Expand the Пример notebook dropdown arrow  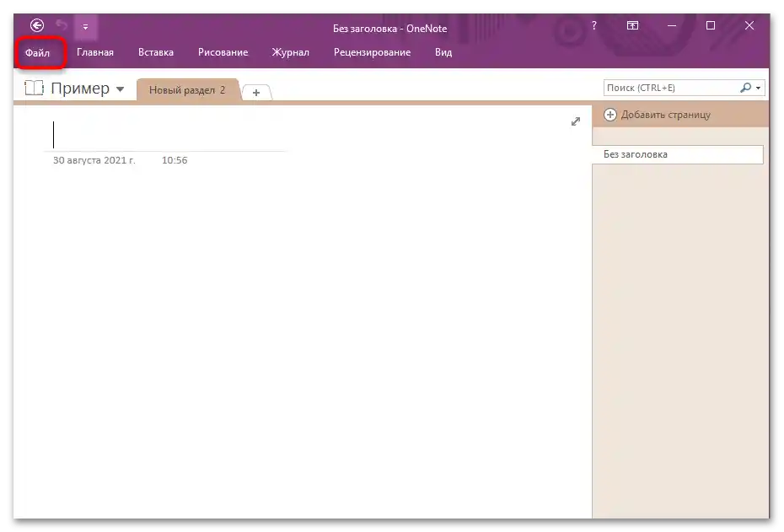coord(120,89)
